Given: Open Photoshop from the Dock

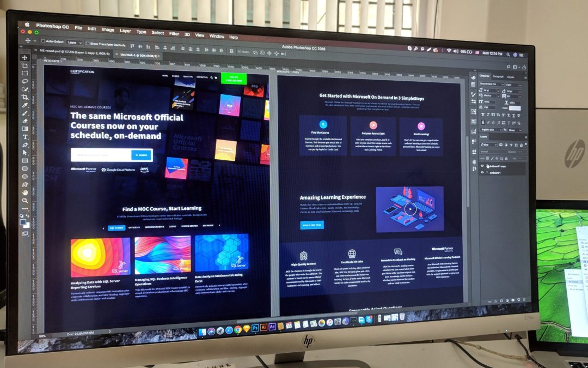Looking at the screenshot, I should pyautogui.click(x=255, y=328).
